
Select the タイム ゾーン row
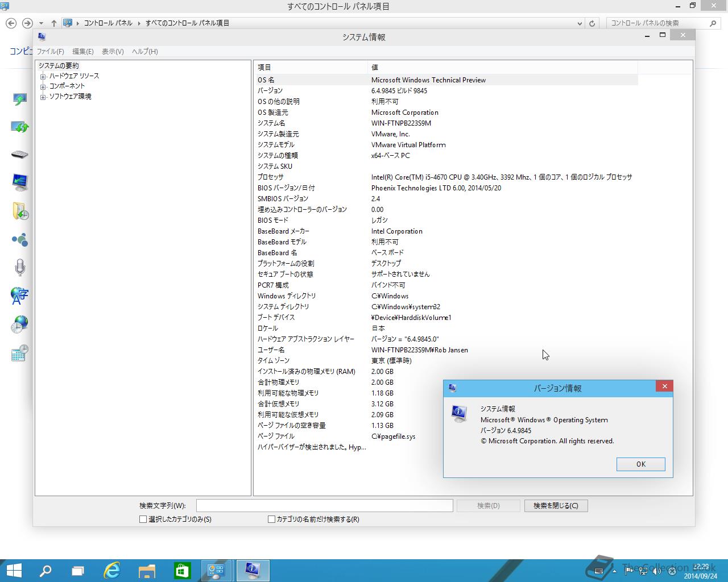pyautogui.click(x=446, y=361)
